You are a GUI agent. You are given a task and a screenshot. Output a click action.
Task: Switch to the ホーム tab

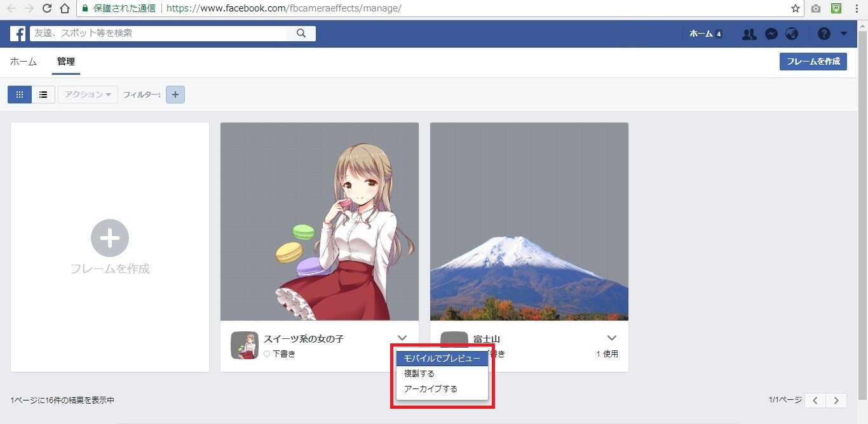pyautogui.click(x=24, y=62)
